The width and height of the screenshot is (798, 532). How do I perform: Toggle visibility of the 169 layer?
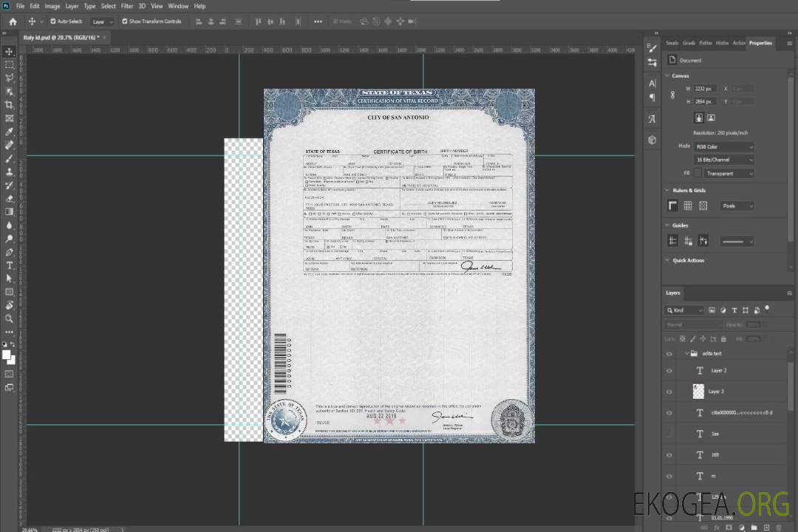pos(669,454)
